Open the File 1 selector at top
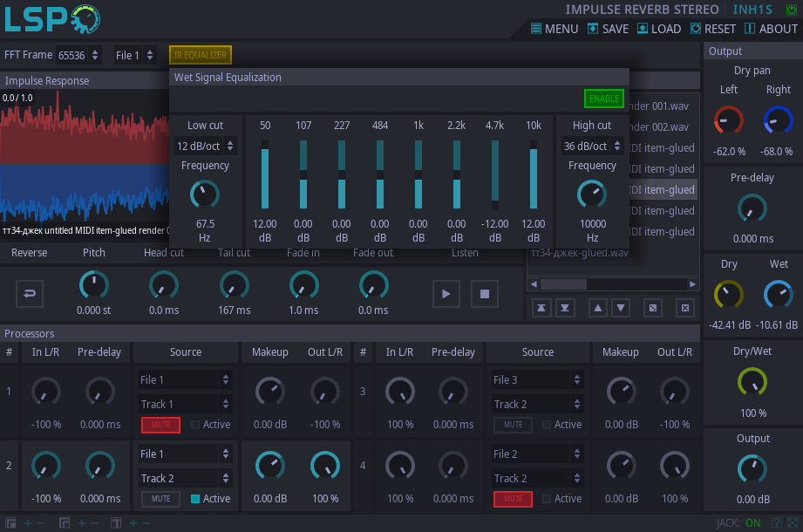The image size is (803, 532). 134,55
